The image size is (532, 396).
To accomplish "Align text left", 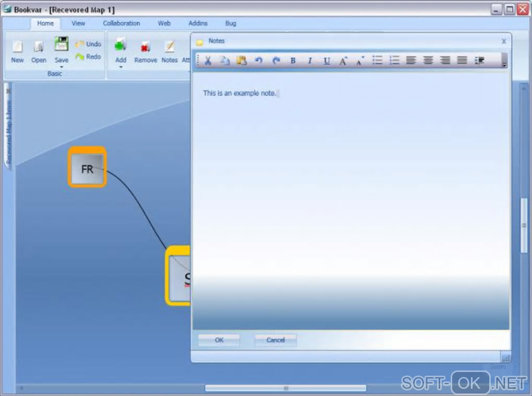I will [x=411, y=61].
